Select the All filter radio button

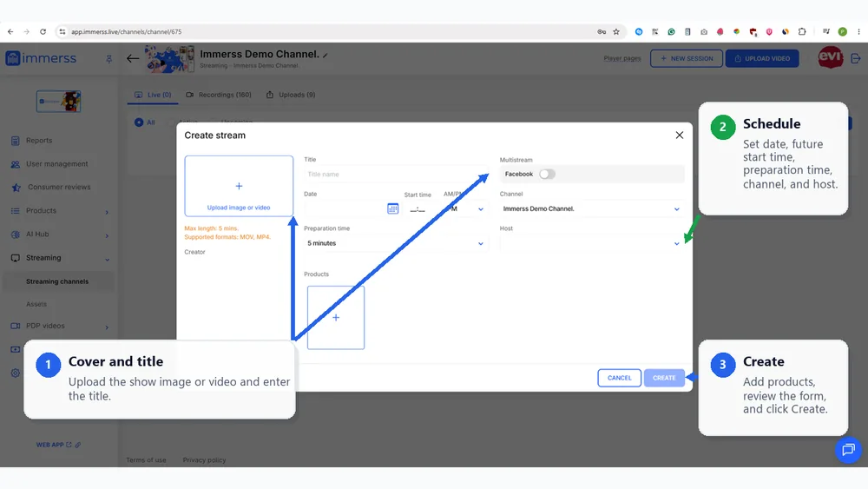(139, 122)
